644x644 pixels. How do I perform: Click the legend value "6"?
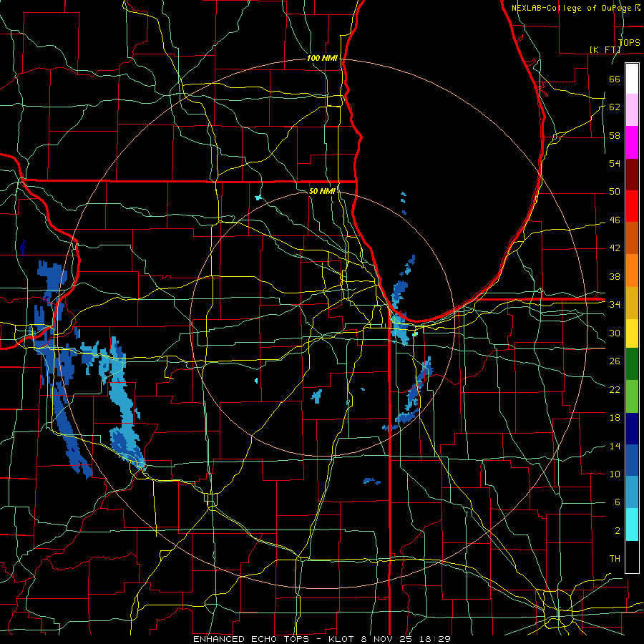[x=617, y=502]
